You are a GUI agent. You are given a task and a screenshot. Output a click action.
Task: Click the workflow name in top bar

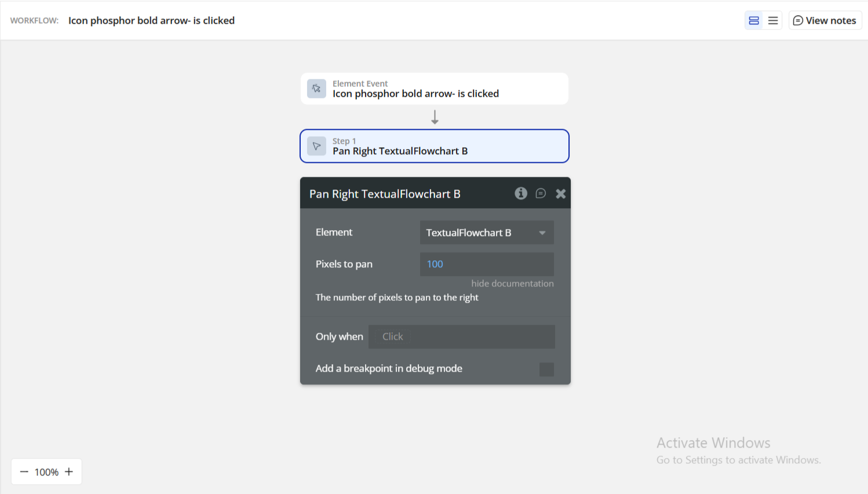pyautogui.click(x=151, y=20)
